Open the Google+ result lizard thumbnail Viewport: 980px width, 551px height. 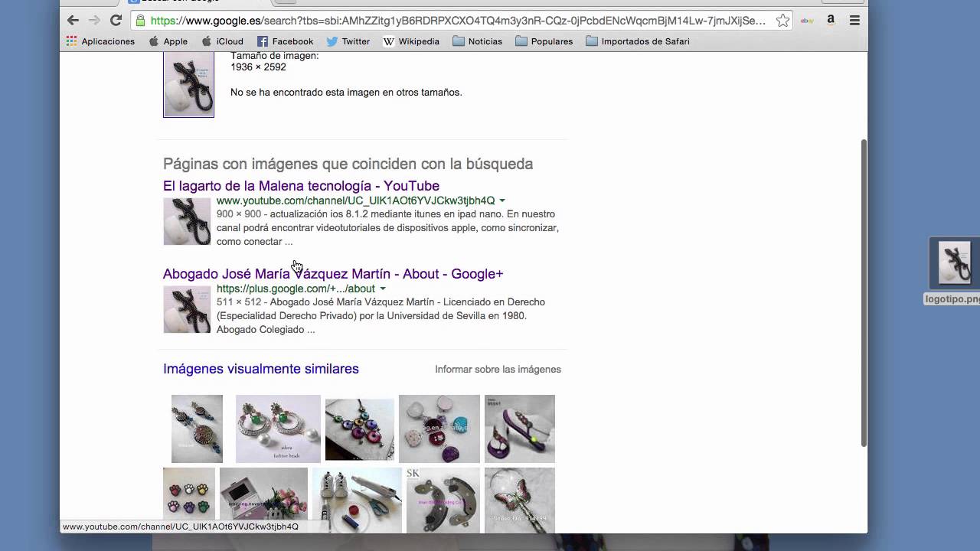(x=187, y=309)
